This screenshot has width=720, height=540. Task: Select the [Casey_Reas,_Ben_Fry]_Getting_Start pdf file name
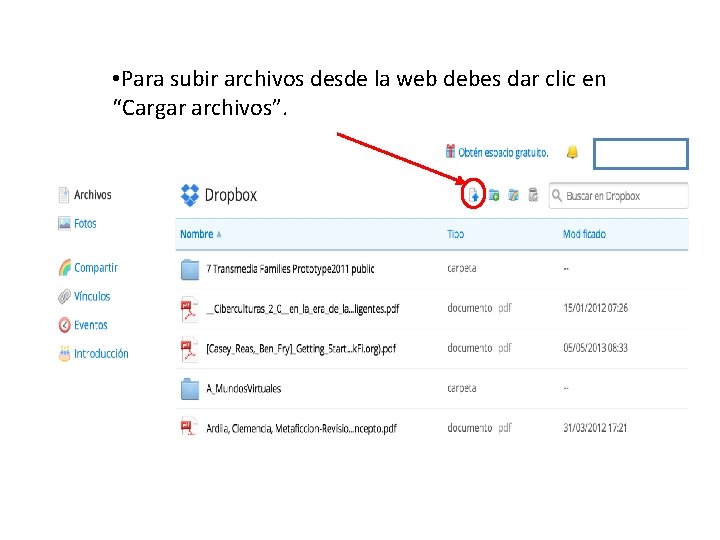[301, 349]
